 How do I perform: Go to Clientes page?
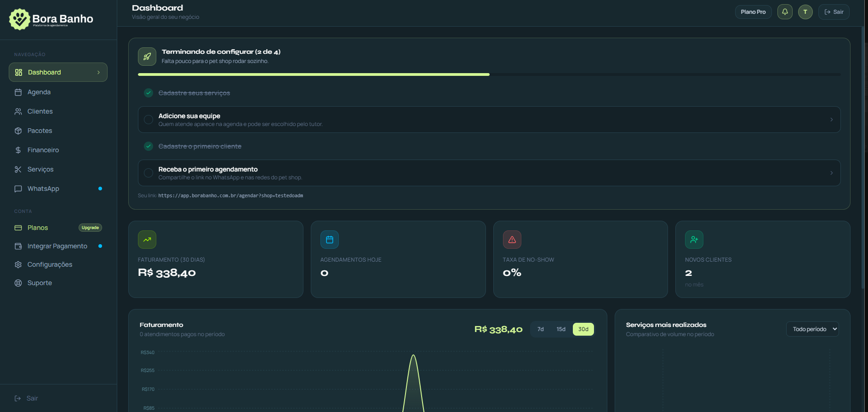tap(58, 111)
